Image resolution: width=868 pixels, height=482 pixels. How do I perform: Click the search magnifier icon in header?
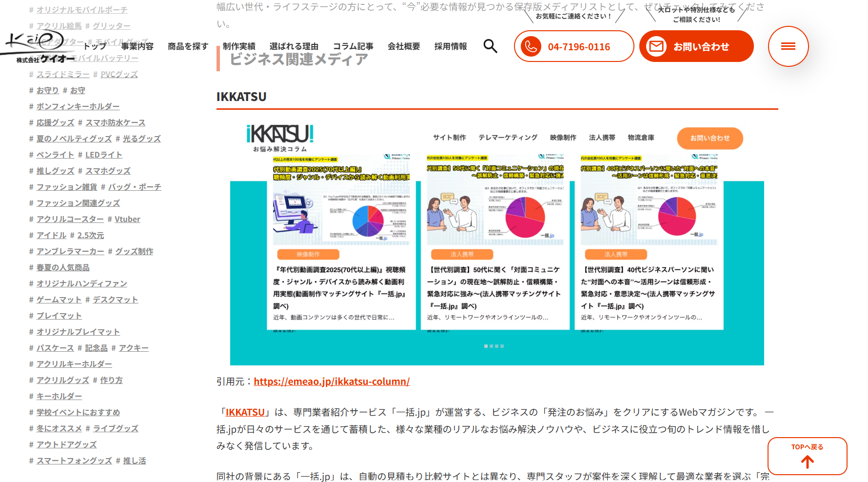(x=490, y=46)
